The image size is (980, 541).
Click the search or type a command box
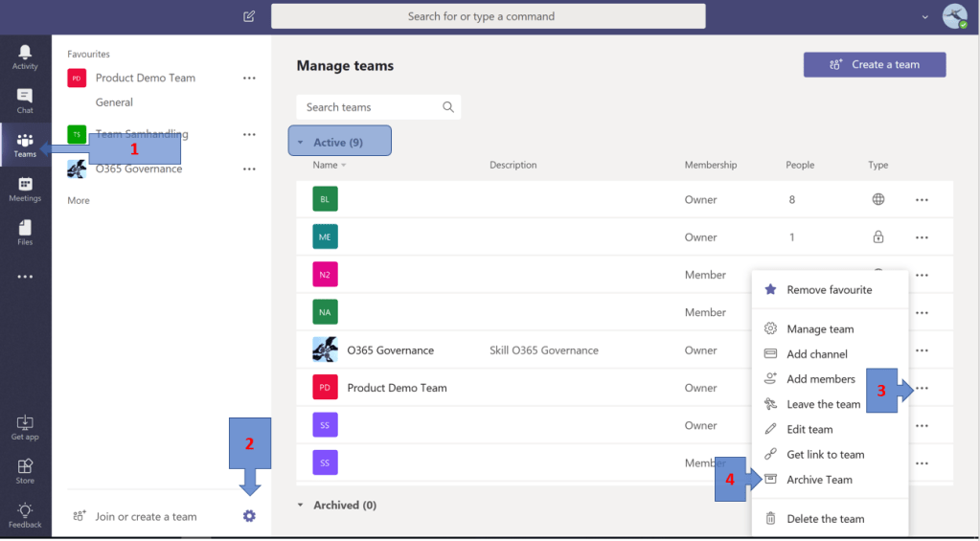click(489, 16)
